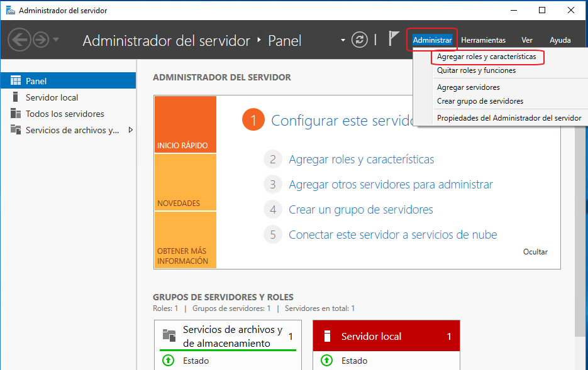Viewport: 588px width, 370px height.
Task: Click the vertical scrollbar on right
Action: [579, 232]
